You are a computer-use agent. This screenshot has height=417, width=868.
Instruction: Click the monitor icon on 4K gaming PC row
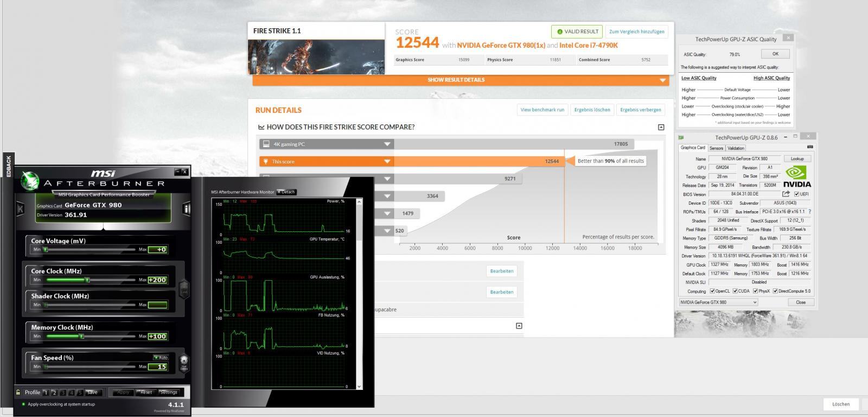[265, 144]
